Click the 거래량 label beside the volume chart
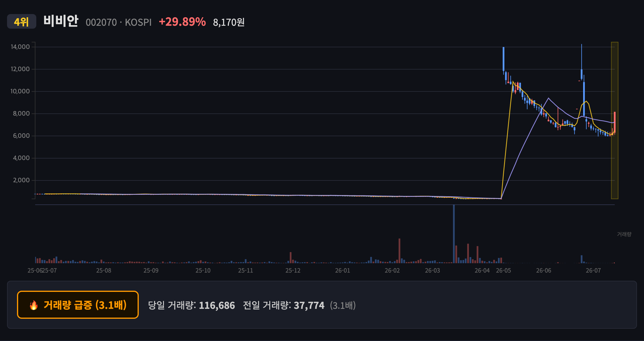This screenshot has height=341, width=644. (x=624, y=234)
